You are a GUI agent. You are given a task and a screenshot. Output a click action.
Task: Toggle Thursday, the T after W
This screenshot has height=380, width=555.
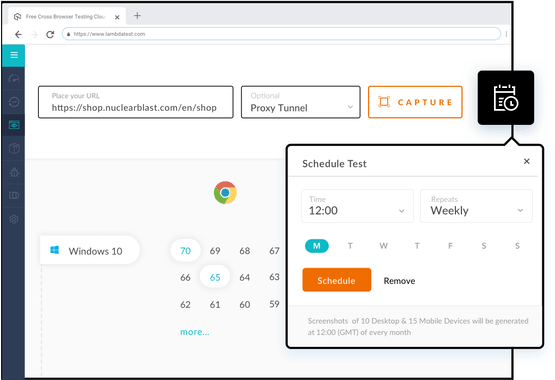417,246
